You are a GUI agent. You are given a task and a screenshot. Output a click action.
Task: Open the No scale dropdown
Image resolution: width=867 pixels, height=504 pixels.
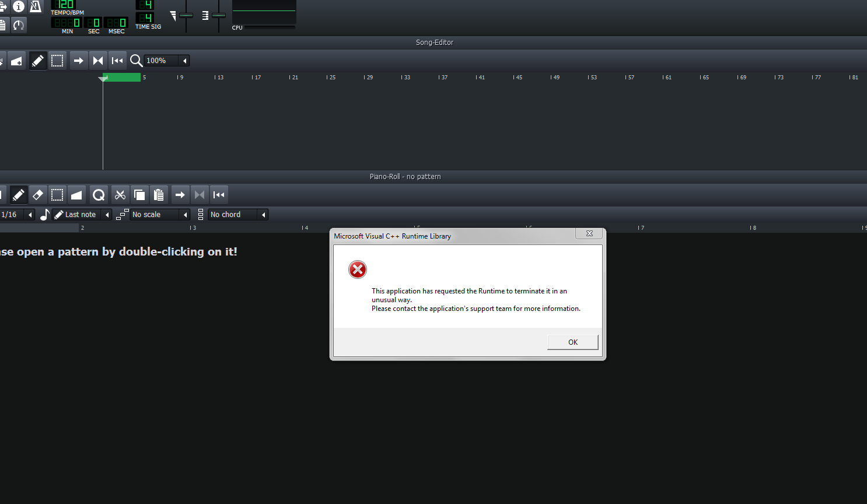(160, 215)
